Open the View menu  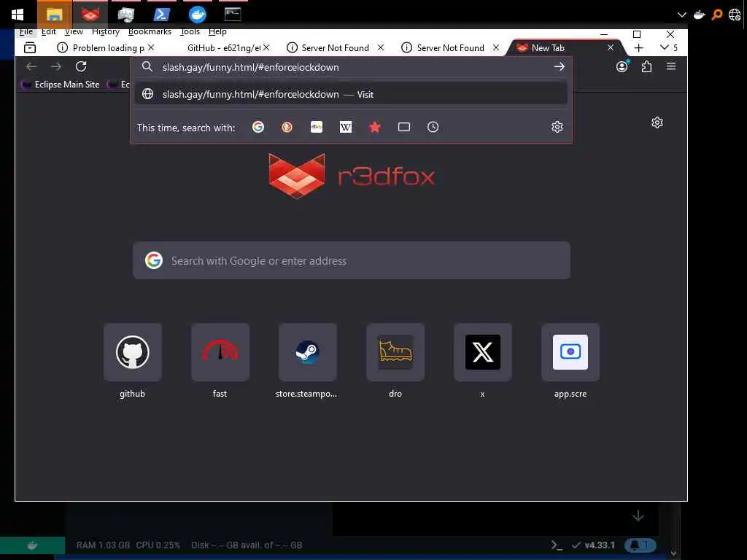(x=74, y=31)
